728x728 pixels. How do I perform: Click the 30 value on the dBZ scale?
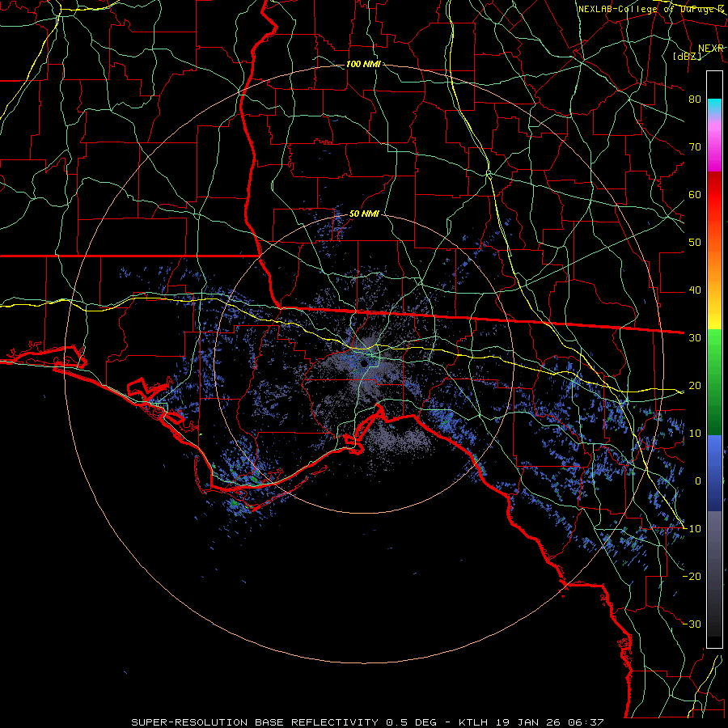tap(695, 338)
